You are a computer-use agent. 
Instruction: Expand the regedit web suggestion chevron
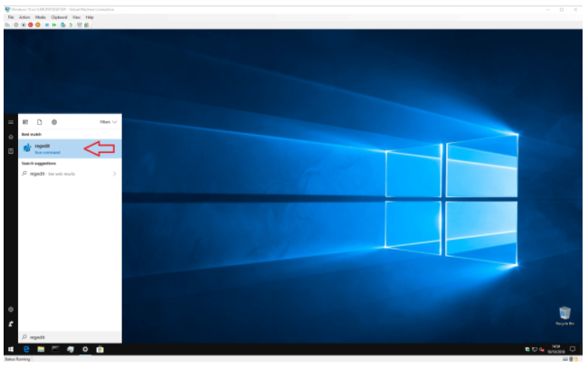click(x=114, y=174)
